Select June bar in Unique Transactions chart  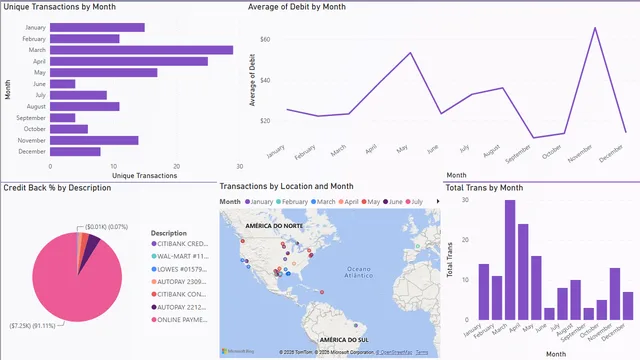[x=62, y=84]
